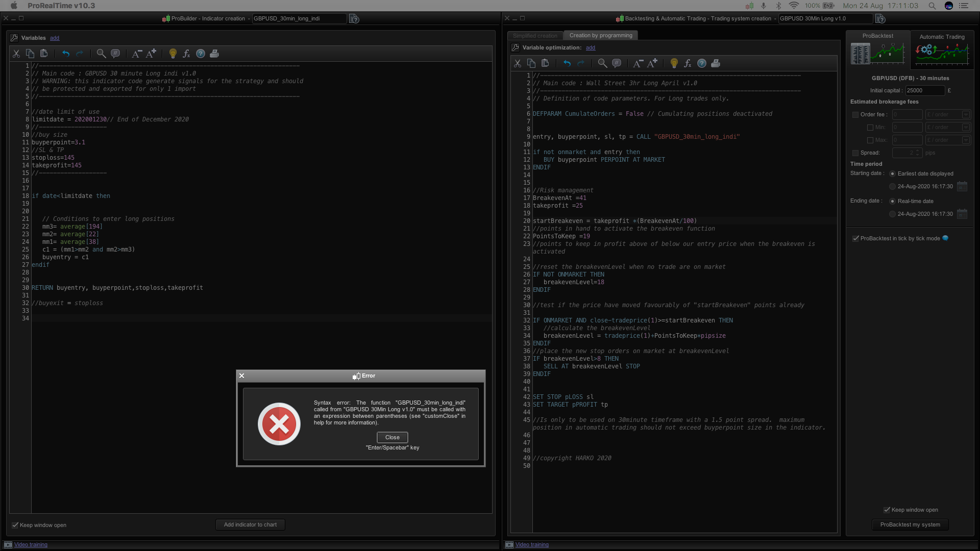Click Paste icon in ProBuilder toolbar
Screen dimensions: 980x551
pyautogui.click(x=44, y=54)
